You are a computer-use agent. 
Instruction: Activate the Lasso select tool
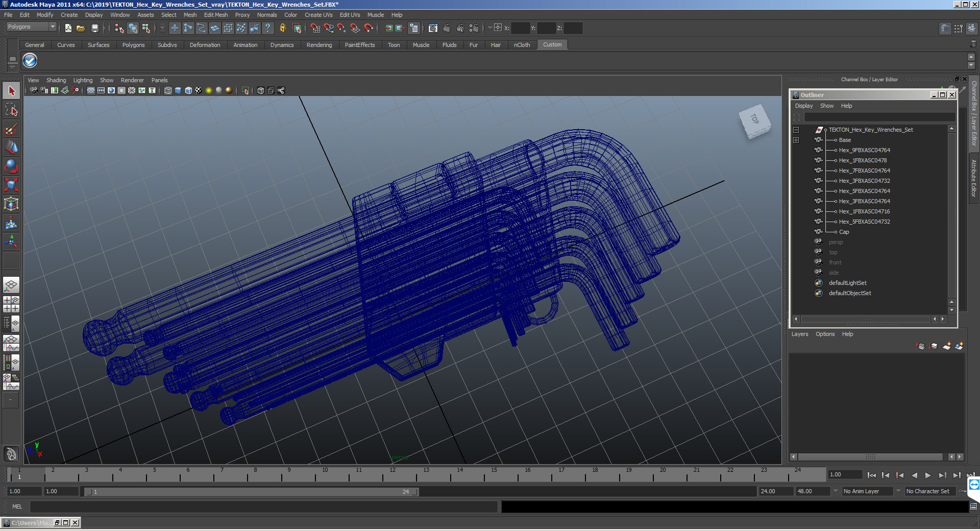(11, 110)
